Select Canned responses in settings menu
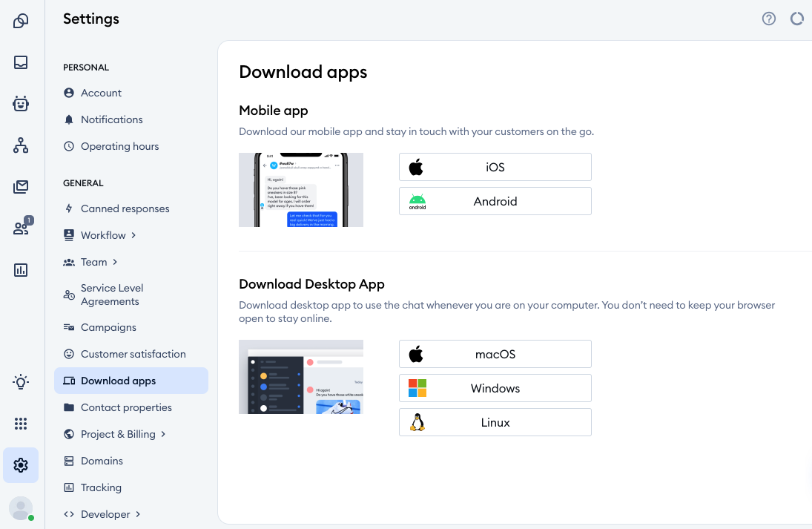This screenshot has height=529, width=812. point(125,208)
